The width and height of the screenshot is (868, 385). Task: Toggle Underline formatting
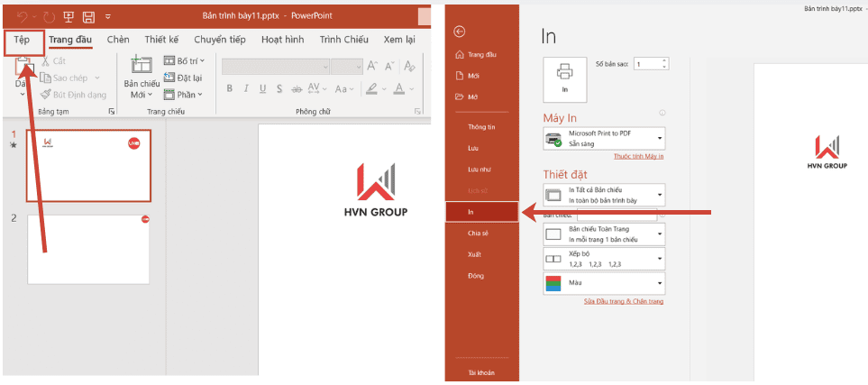pyautogui.click(x=263, y=88)
